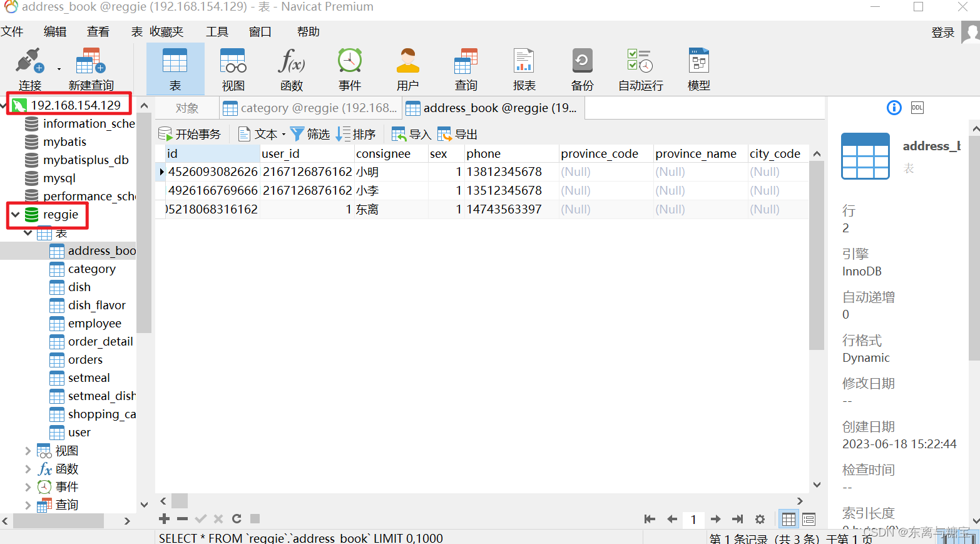Image resolution: width=980 pixels, height=544 pixels.
Task: Expand the Queries (查询) tree node
Action: [x=28, y=505]
